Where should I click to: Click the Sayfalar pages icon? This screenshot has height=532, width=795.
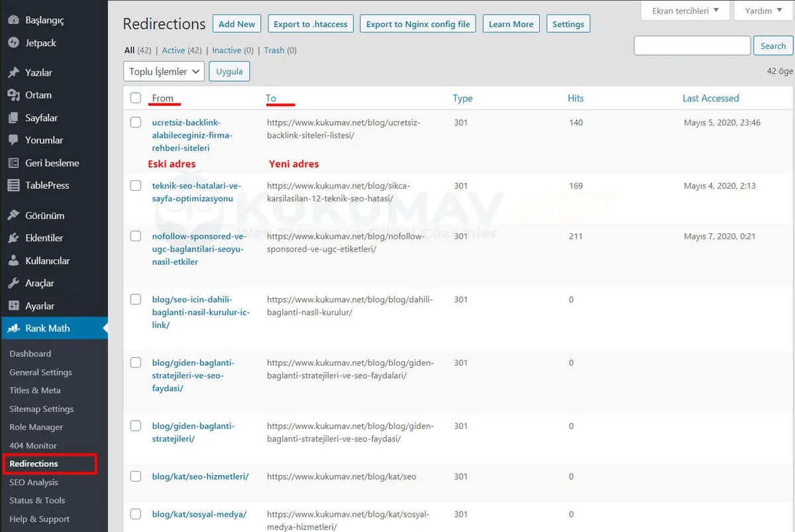(x=13, y=118)
